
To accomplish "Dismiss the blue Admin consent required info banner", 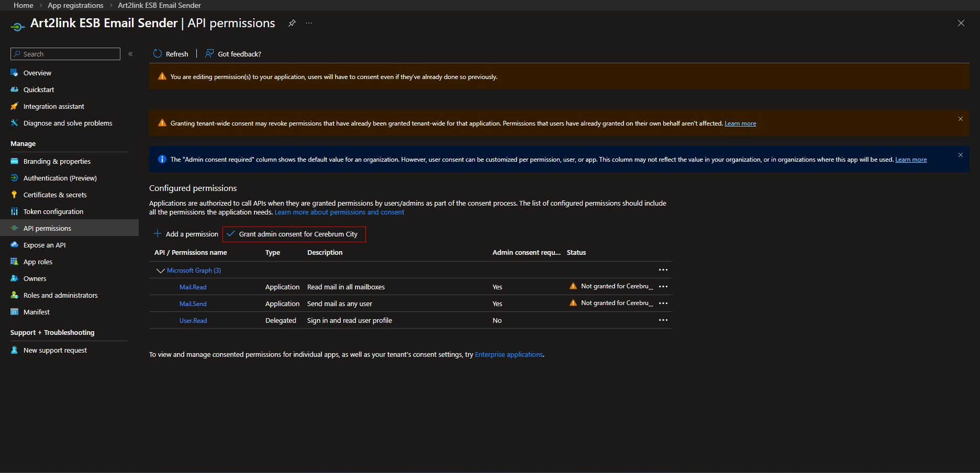I will [961, 155].
